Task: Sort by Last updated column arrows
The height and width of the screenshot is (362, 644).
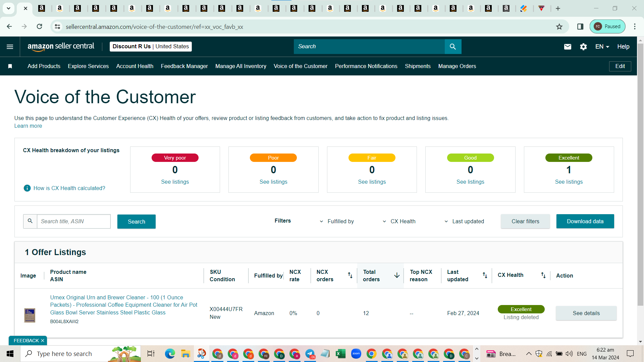Action: point(485,275)
